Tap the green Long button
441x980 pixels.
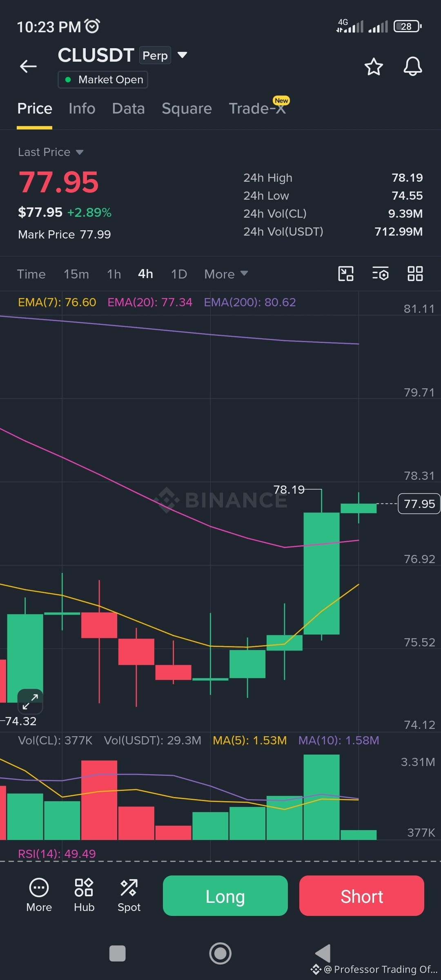225,895
